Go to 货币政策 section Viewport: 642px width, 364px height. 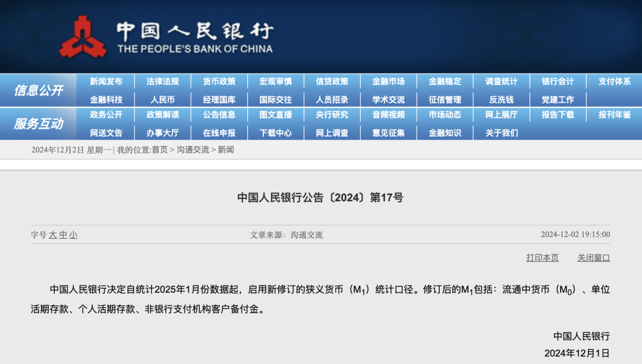click(219, 81)
